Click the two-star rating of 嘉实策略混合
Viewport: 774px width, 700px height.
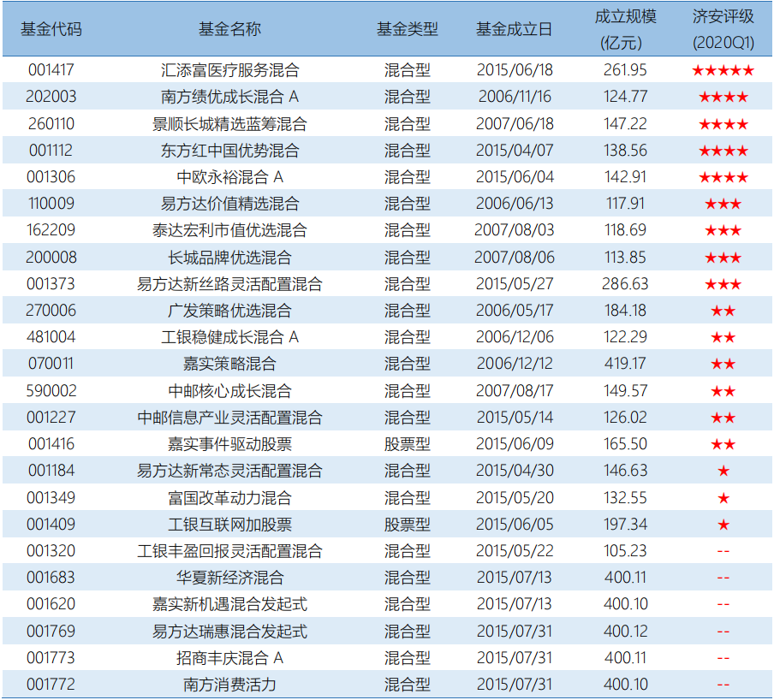pos(723,364)
